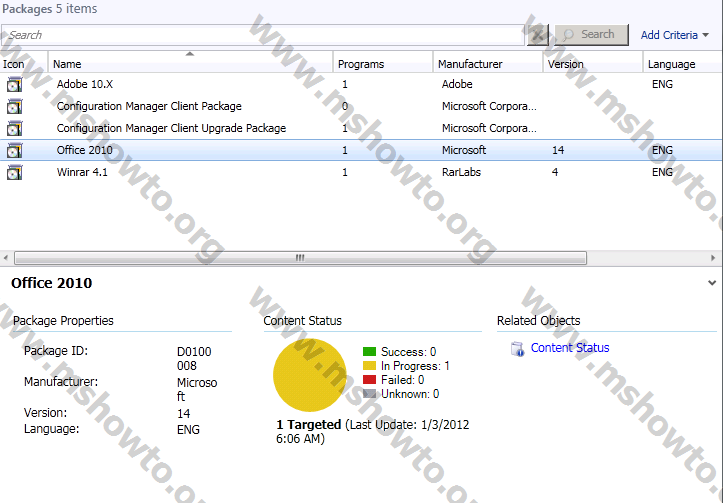Click Microsoft manufacturer cell of Office 2010
The height and width of the screenshot is (503, 723).
point(464,150)
